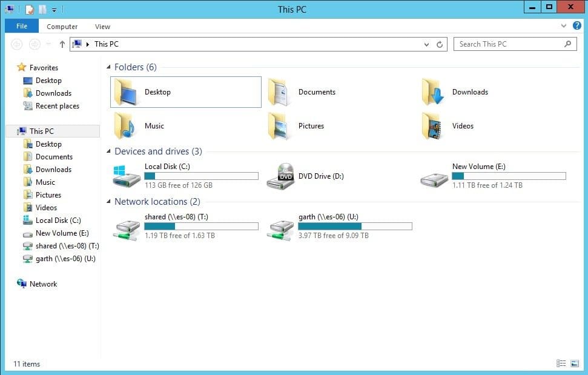588x375 pixels.
Task: Click the Properties icon in quick access toolbar
Action: point(29,9)
